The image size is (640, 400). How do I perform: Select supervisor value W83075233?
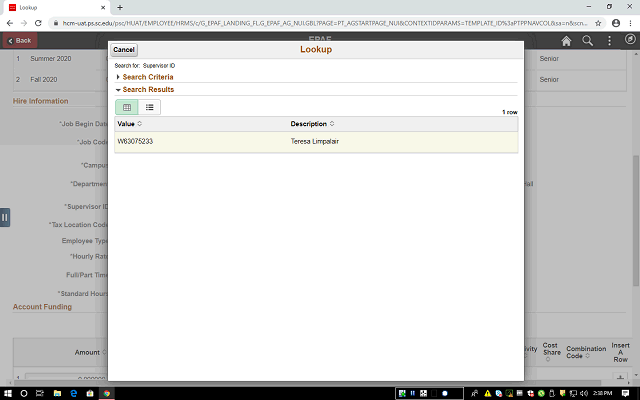[135, 141]
